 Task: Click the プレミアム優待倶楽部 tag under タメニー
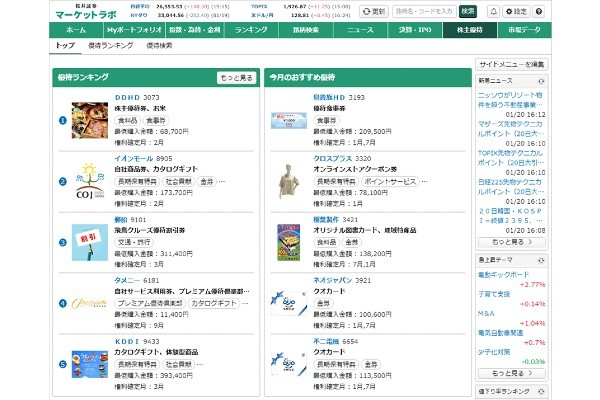150,303
